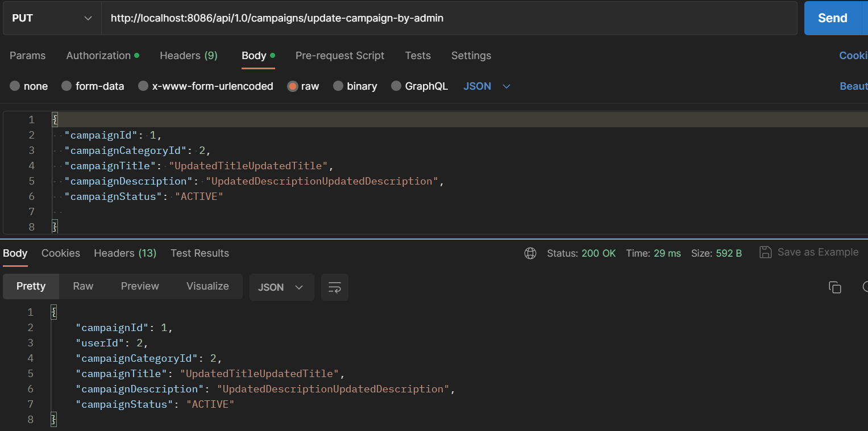
Task: Click the "campaignCategoryId": 2 line in request body
Action: click(x=138, y=150)
